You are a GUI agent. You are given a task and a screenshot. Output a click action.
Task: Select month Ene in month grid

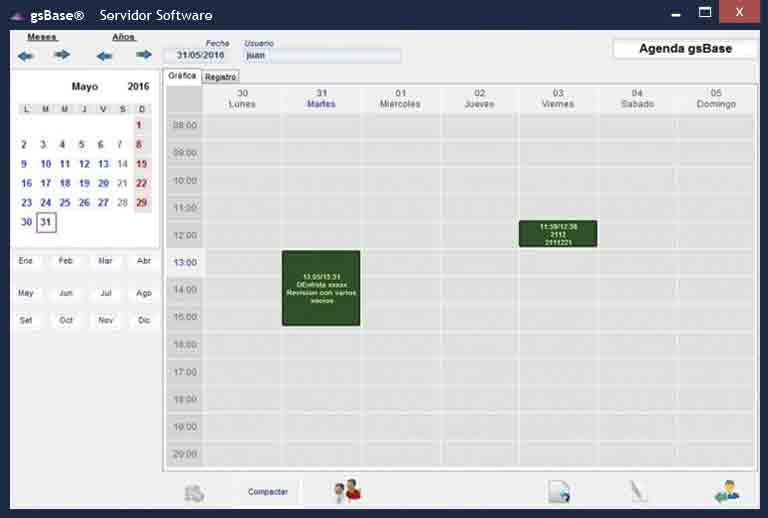(x=25, y=261)
